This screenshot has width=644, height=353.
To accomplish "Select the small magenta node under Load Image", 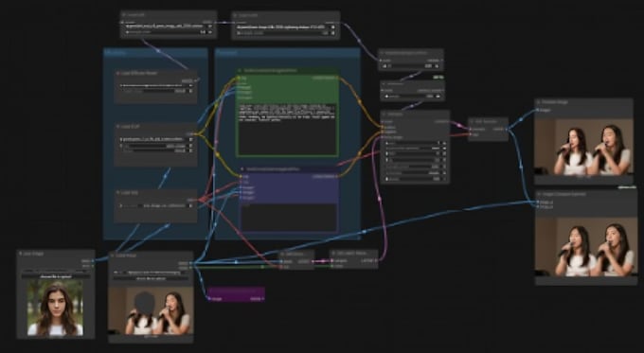I will 236,294.
